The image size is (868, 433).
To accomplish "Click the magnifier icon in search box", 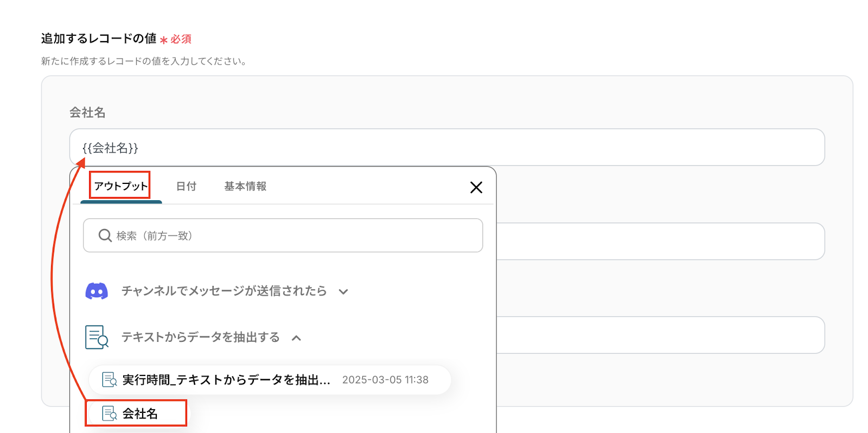I will tap(105, 235).
